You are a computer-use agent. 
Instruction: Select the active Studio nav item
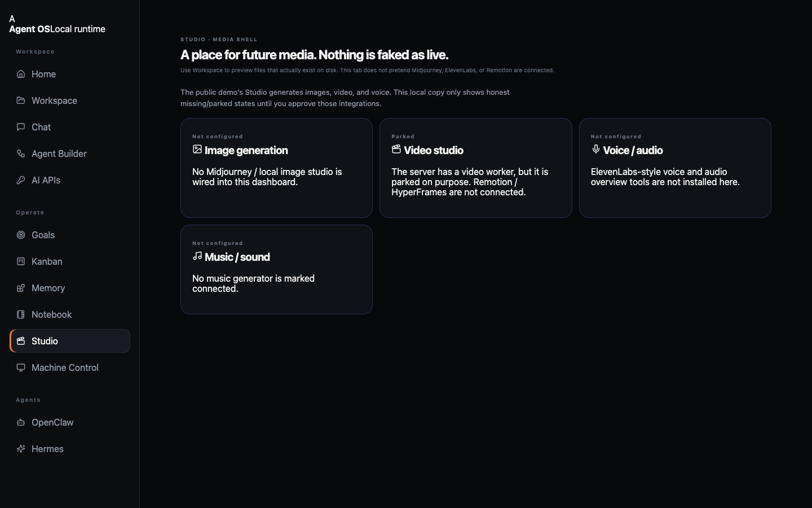70,341
